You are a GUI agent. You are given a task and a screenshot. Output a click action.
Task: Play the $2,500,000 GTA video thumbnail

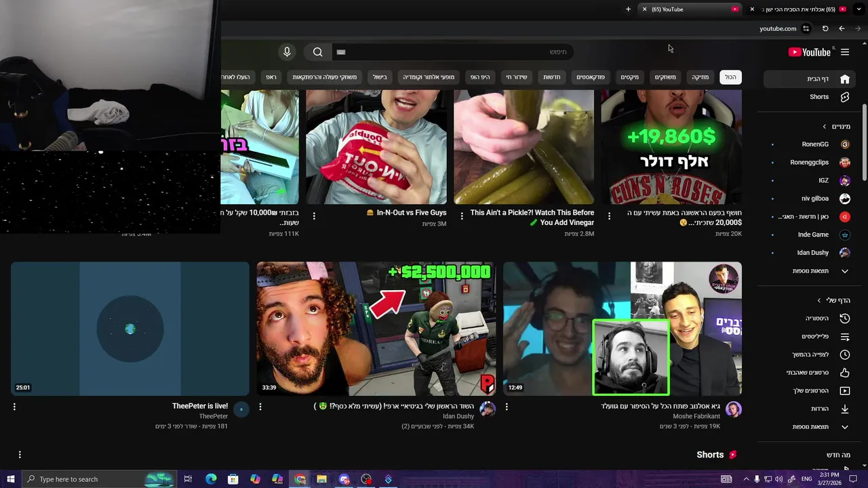tap(376, 329)
